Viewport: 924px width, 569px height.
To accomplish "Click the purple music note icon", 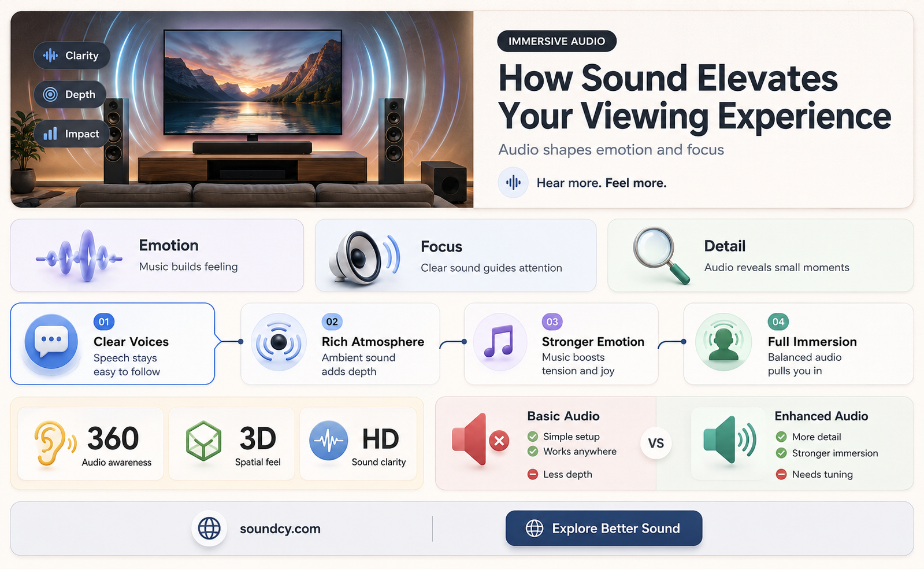I will [499, 341].
